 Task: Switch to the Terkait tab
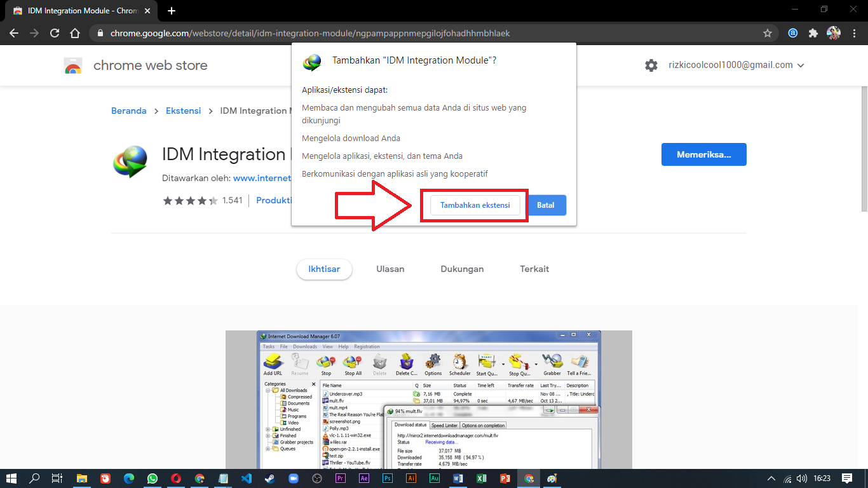click(x=534, y=269)
